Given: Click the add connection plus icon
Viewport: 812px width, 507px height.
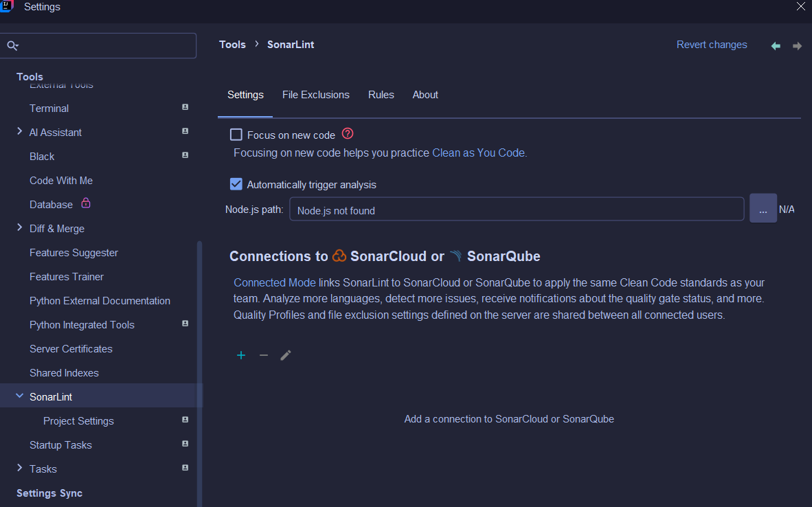Looking at the screenshot, I should [241, 355].
